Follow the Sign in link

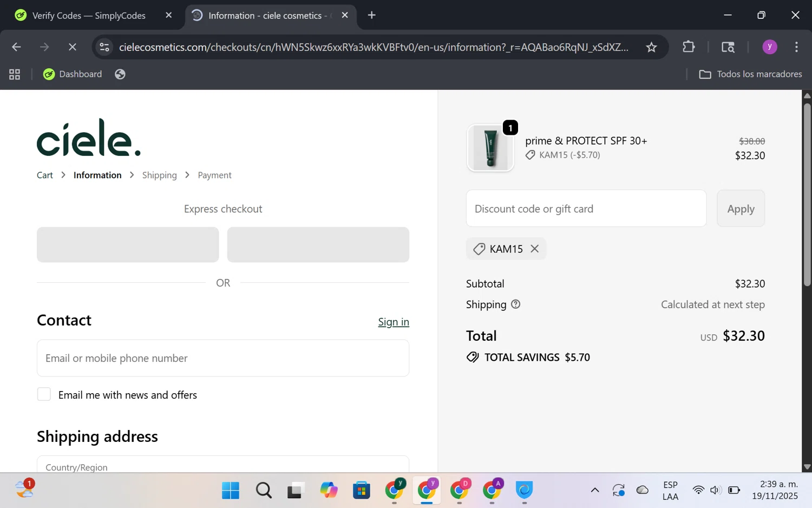tap(394, 322)
